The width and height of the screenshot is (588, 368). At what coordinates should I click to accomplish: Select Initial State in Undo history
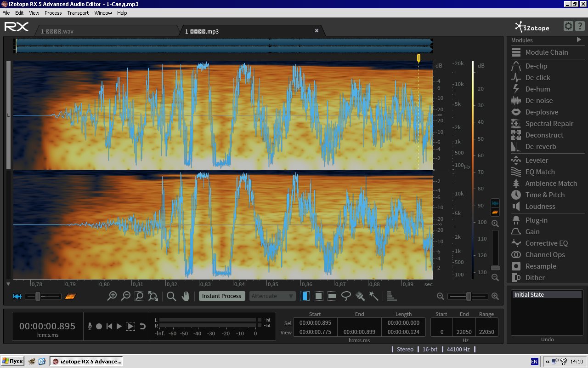tap(547, 295)
